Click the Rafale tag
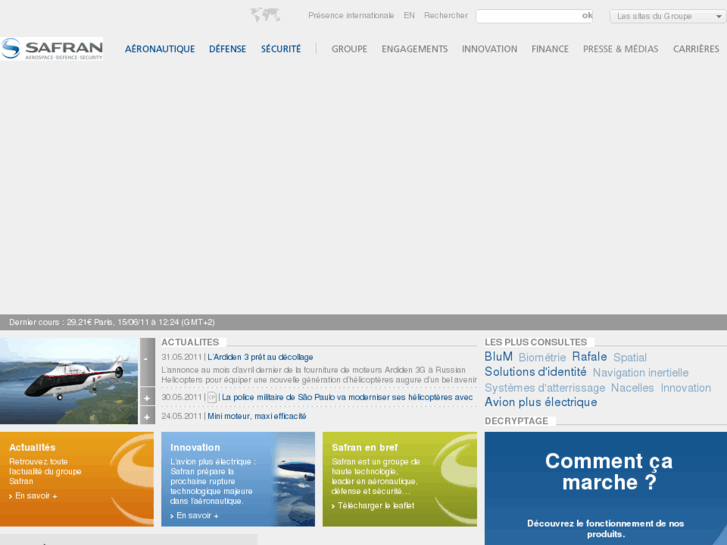The height and width of the screenshot is (545, 727). click(589, 357)
